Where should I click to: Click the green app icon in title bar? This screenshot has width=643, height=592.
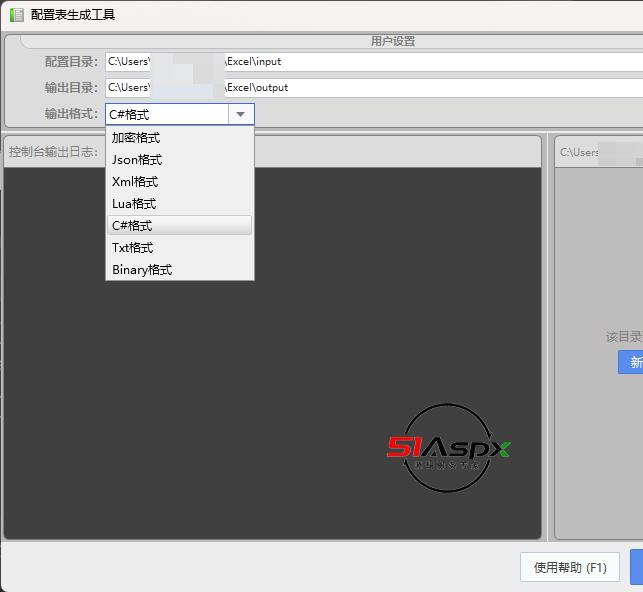click(x=16, y=15)
